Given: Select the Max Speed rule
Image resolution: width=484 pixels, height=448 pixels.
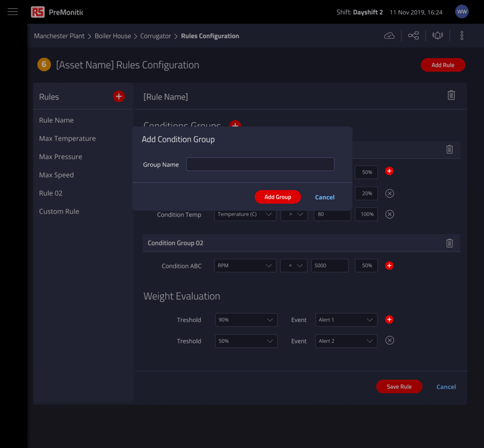Looking at the screenshot, I should point(57,175).
